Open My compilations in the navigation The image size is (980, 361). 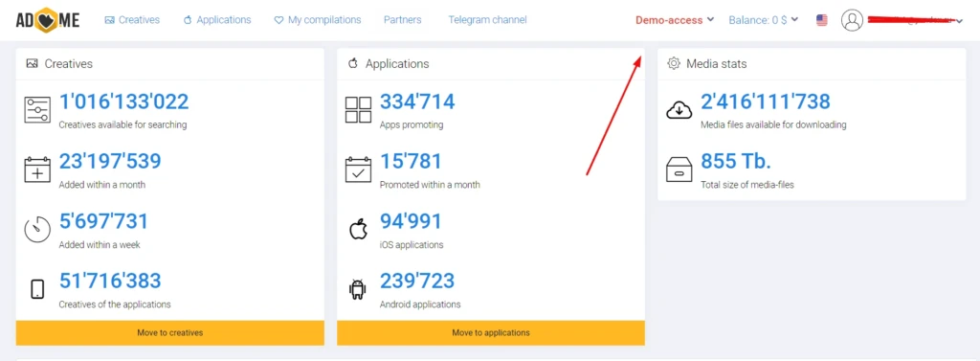[x=318, y=20]
